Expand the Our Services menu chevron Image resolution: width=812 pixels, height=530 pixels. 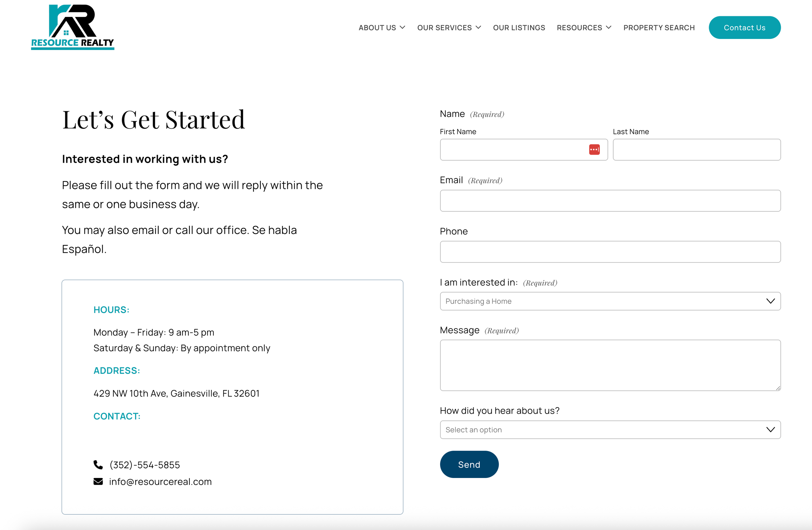[x=478, y=27]
